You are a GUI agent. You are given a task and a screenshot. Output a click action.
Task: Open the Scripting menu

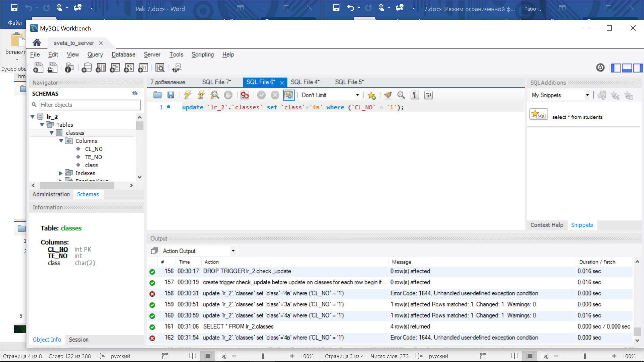click(x=203, y=54)
